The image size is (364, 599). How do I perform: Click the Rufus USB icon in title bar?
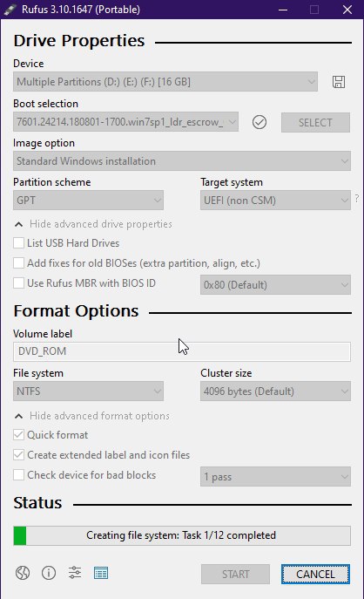click(10, 10)
